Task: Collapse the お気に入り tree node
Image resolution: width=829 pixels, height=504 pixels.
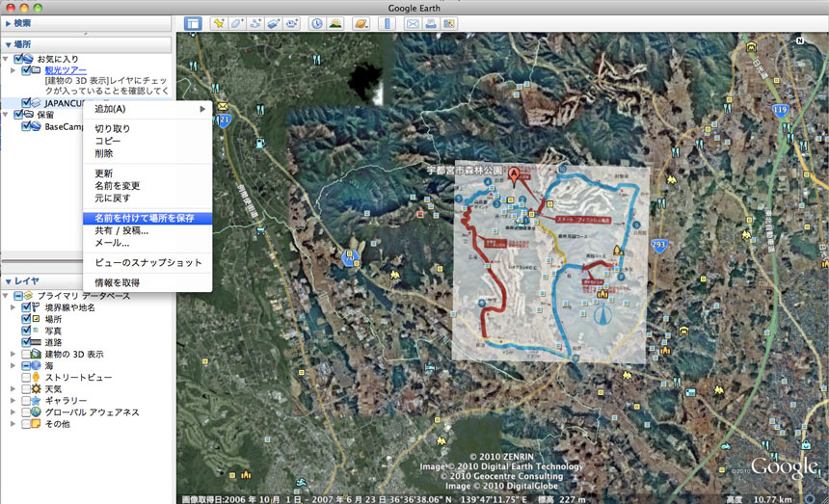Action: (6, 59)
